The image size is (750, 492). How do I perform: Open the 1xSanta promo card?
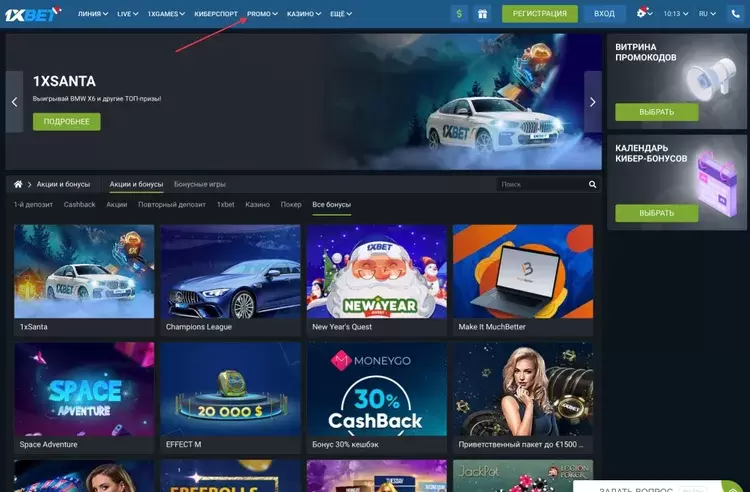[84, 280]
